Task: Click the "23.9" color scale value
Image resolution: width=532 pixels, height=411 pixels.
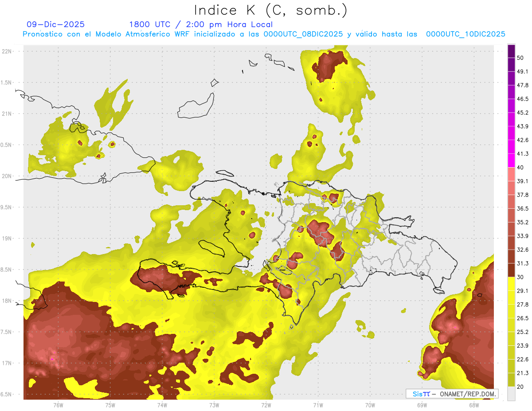Action: [523, 346]
